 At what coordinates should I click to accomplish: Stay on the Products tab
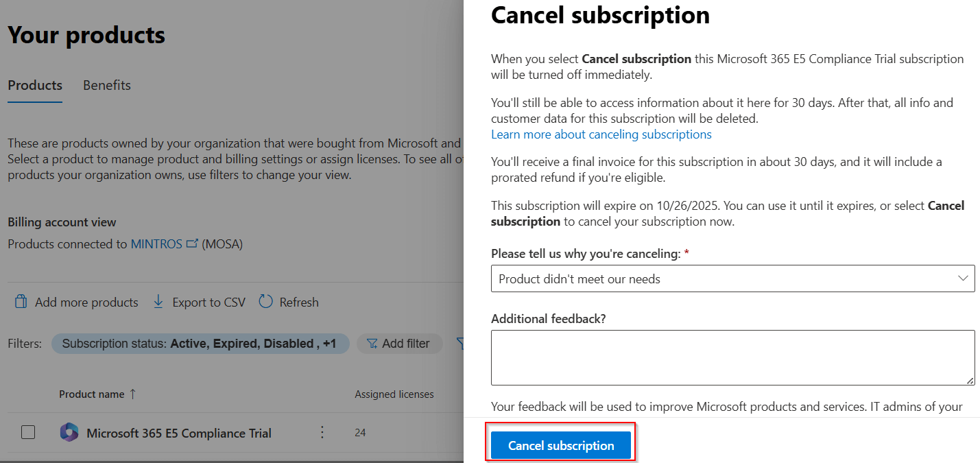(34, 85)
